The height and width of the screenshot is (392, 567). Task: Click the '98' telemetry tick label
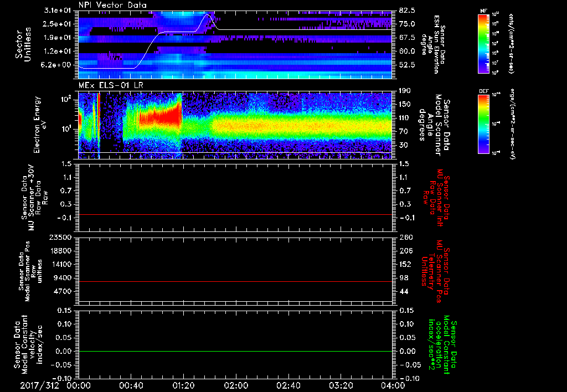pyautogui.click(x=404, y=278)
